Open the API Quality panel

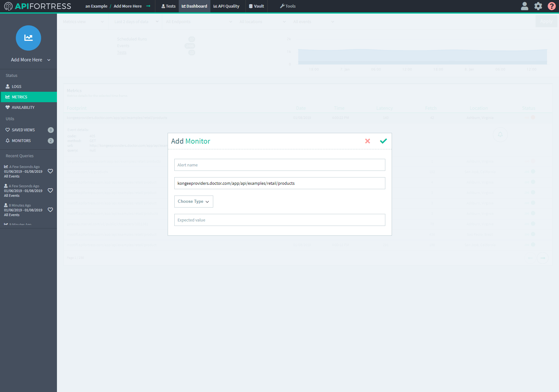tap(227, 6)
